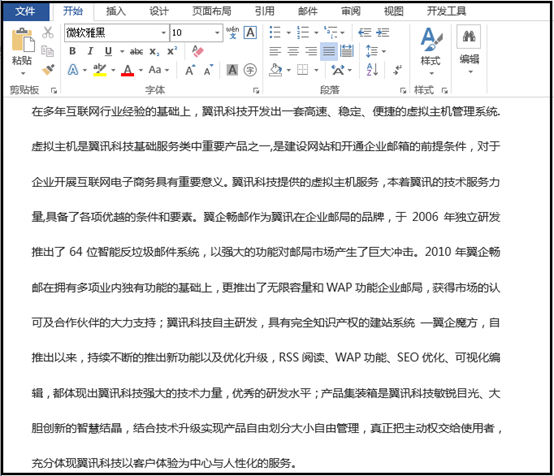Open font name dropdown arrow
This screenshot has height=476, width=554.
pos(164,33)
